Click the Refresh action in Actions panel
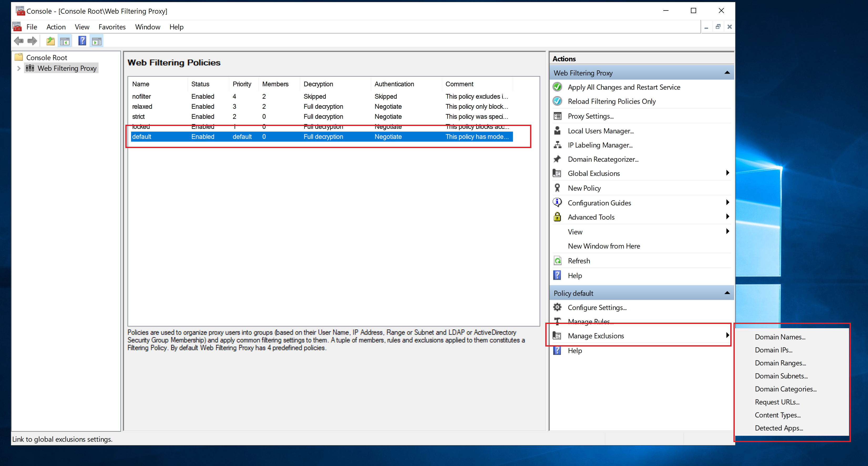868x466 pixels. (x=579, y=260)
